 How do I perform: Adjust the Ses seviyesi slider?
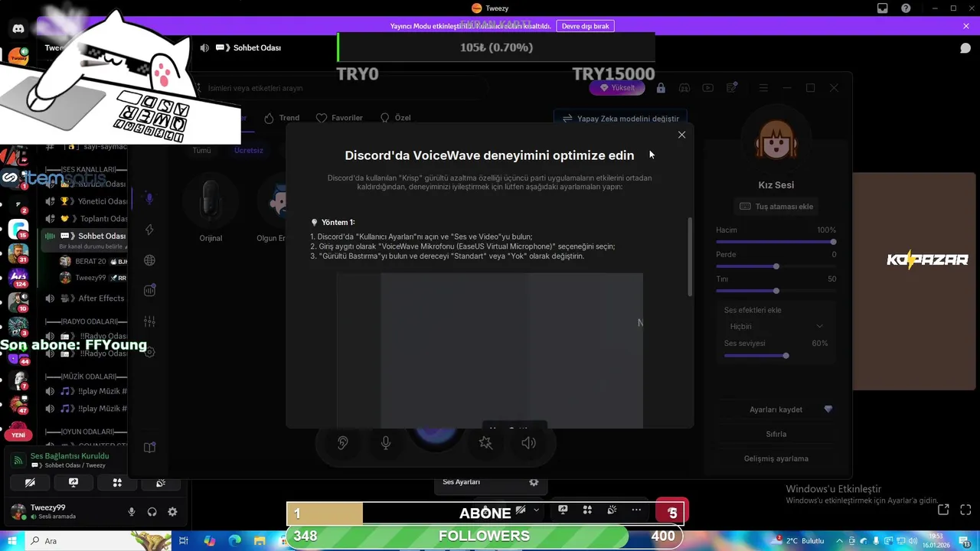coord(776,356)
